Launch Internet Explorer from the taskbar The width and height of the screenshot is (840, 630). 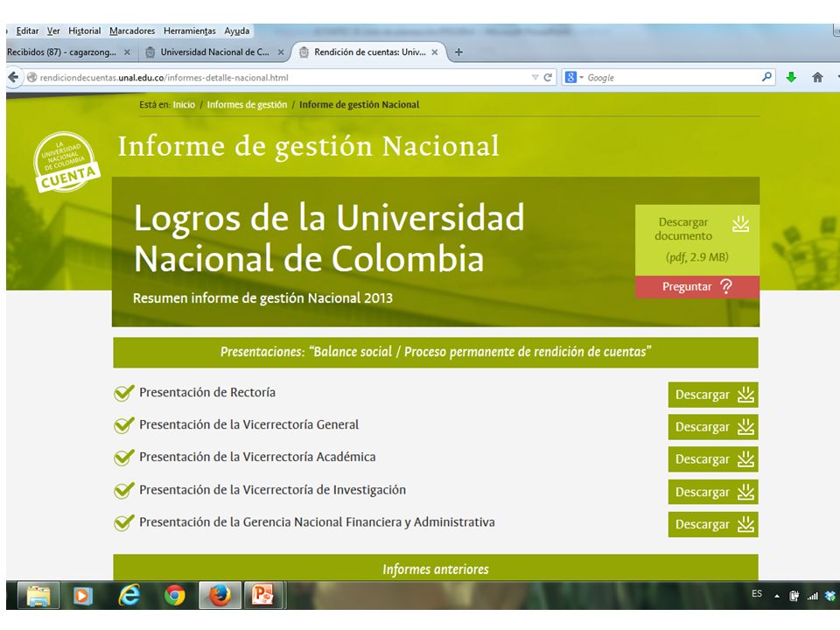pos(129,595)
